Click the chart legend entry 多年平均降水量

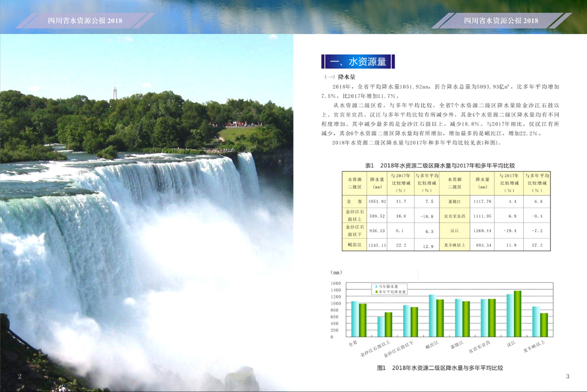pyautogui.click(x=392, y=292)
